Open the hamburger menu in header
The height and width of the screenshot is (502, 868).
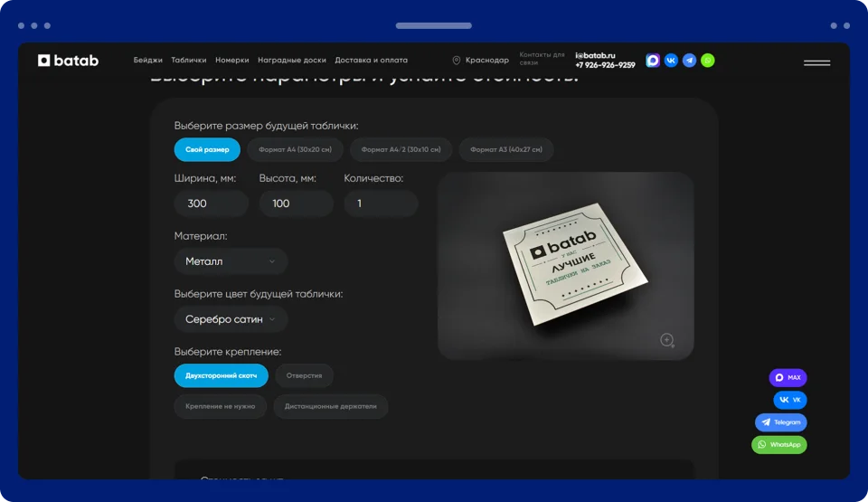[x=816, y=62]
